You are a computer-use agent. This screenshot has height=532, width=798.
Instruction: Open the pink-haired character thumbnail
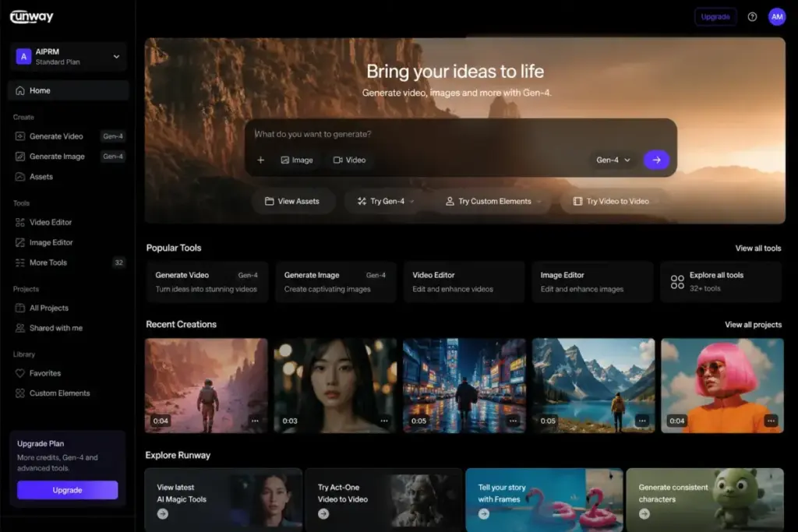click(722, 386)
